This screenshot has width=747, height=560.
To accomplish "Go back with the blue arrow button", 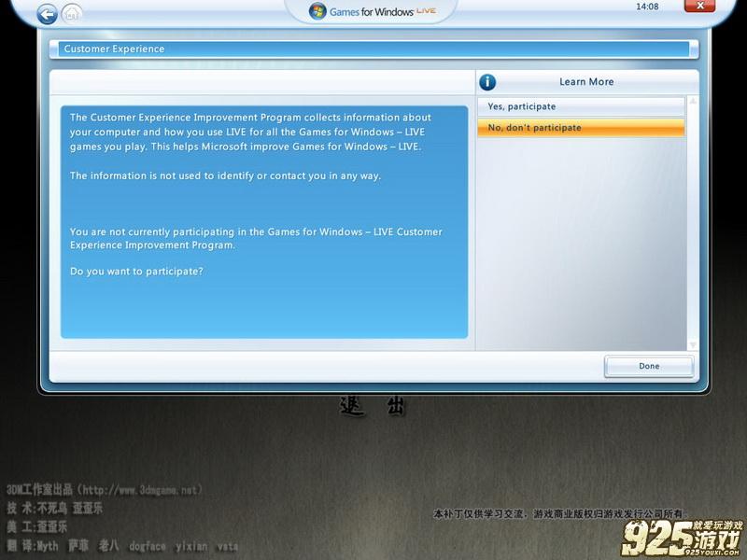I will click(x=48, y=14).
